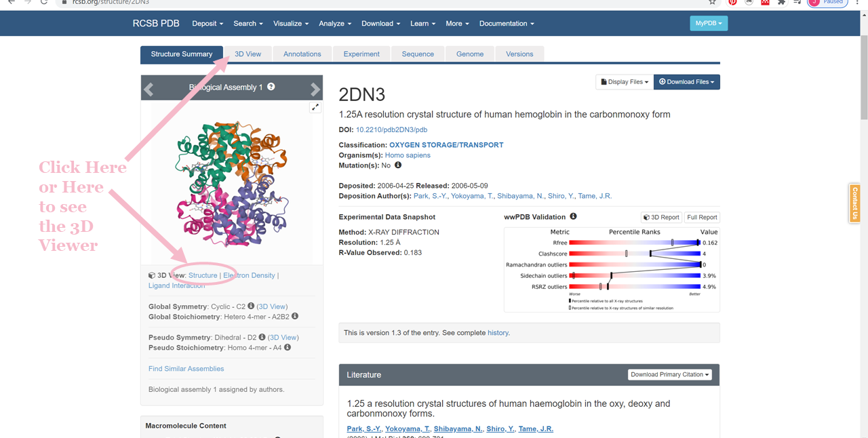Image resolution: width=868 pixels, height=438 pixels.
Task: Bookmark page with browser star icon
Action: 712,3
